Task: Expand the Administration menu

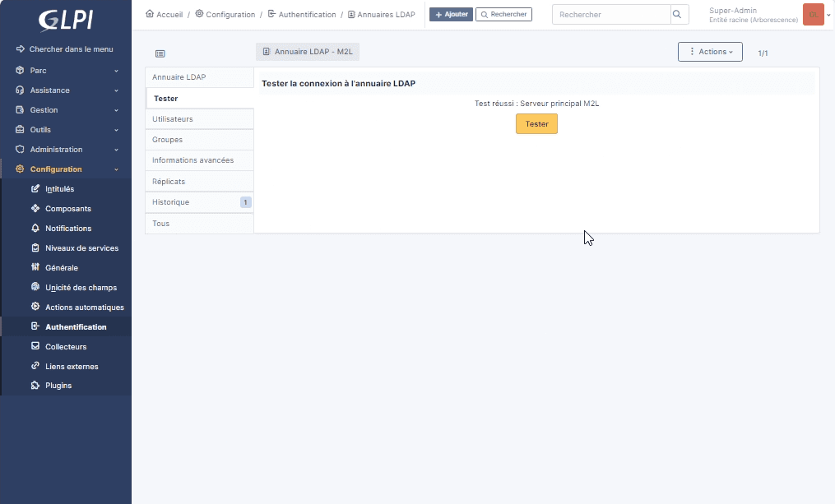Action: (x=66, y=150)
